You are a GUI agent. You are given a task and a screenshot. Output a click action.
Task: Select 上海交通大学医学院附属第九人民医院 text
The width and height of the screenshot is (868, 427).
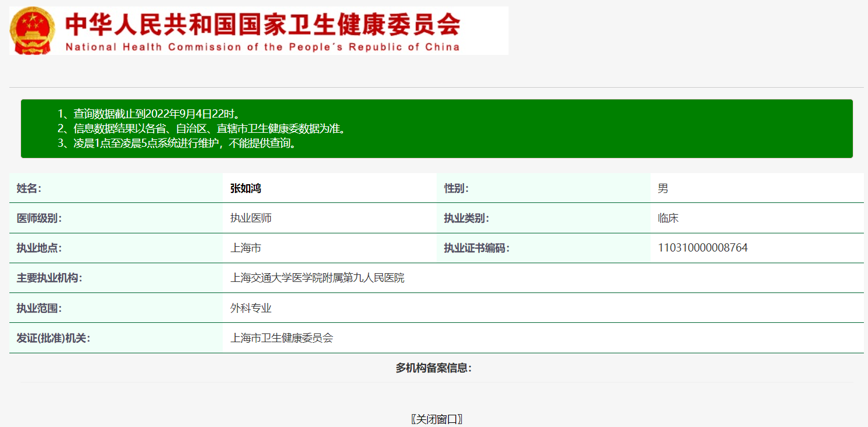[317, 278]
